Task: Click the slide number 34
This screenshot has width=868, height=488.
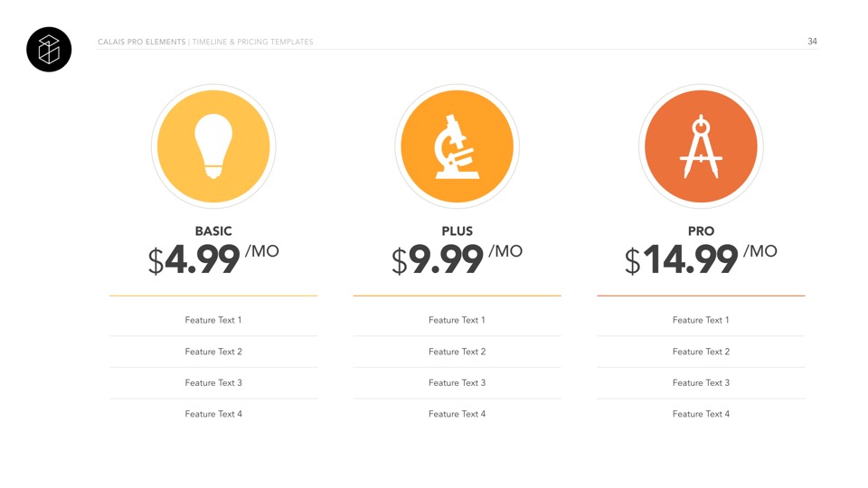Action: [812, 42]
